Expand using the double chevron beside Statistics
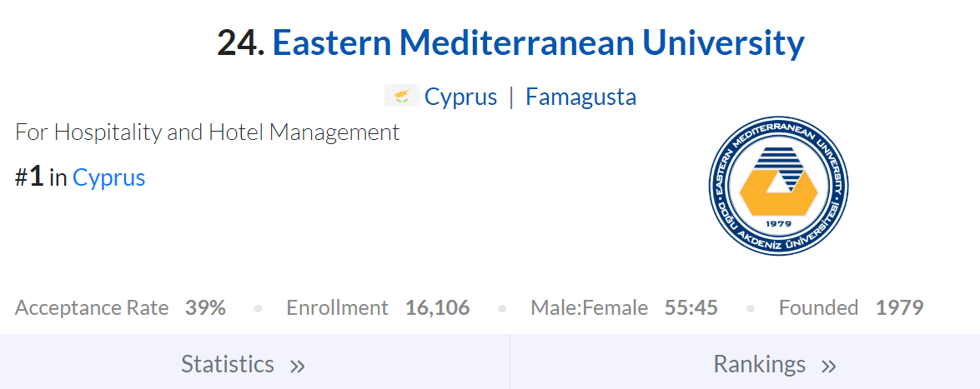 [x=298, y=366]
